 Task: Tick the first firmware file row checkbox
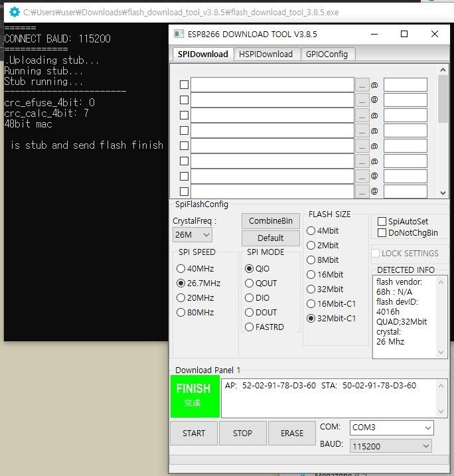[185, 85]
